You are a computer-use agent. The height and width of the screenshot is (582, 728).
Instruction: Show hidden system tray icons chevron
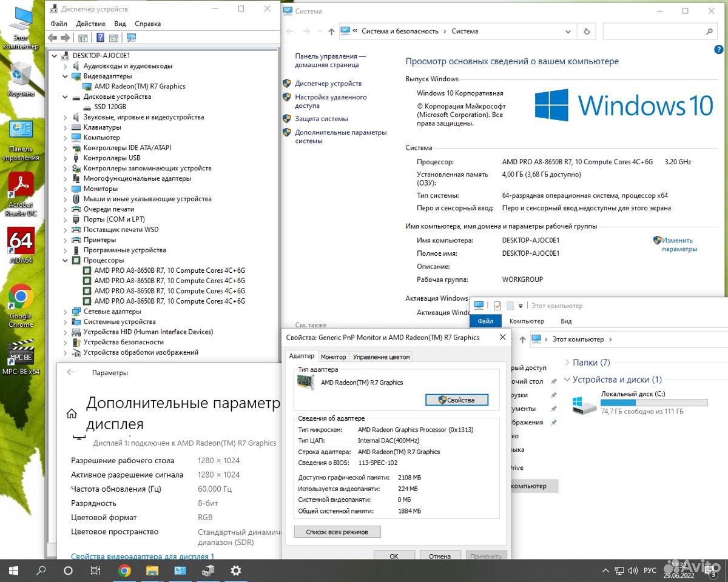tap(604, 570)
